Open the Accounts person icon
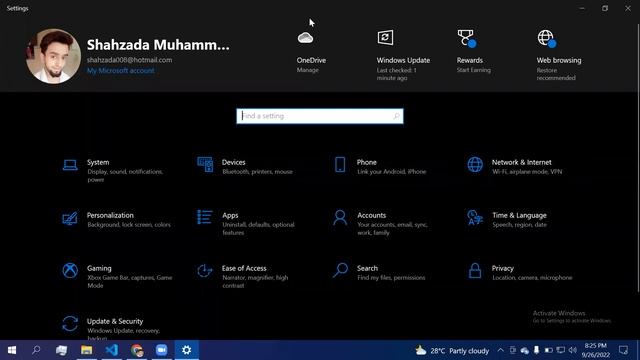This screenshot has width=640, height=360. (x=340, y=218)
